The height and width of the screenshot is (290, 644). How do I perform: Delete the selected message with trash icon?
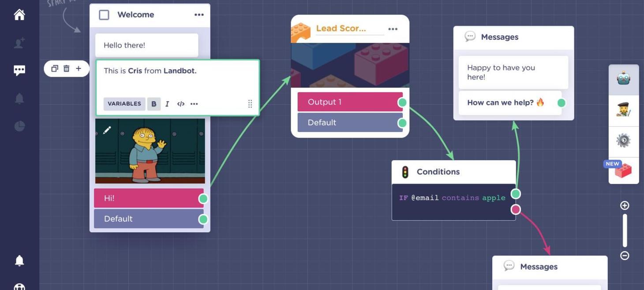click(x=66, y=68)
